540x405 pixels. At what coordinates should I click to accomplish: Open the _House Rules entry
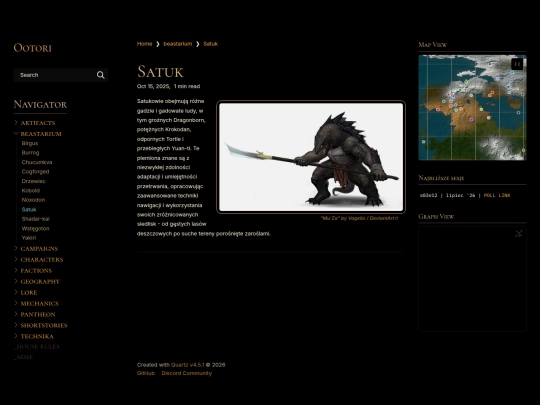tap(37, 346)
